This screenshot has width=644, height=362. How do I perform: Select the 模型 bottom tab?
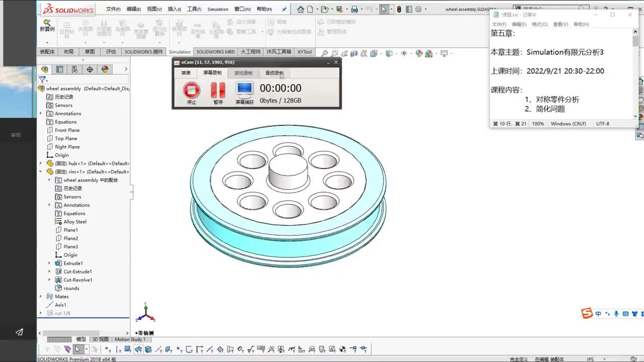(81, 339)
